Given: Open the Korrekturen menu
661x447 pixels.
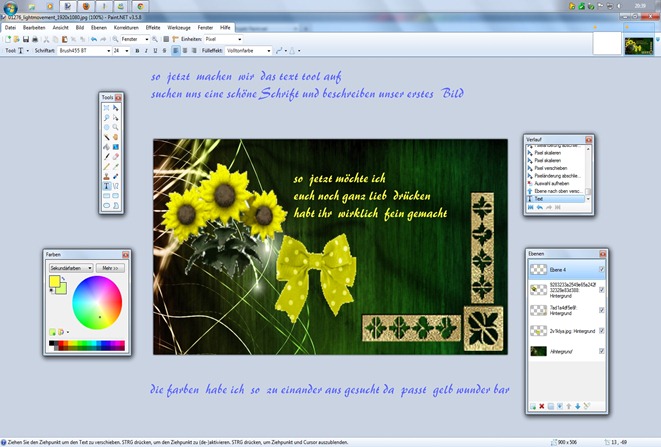Looking at the screenshot, I should (126, 27).
